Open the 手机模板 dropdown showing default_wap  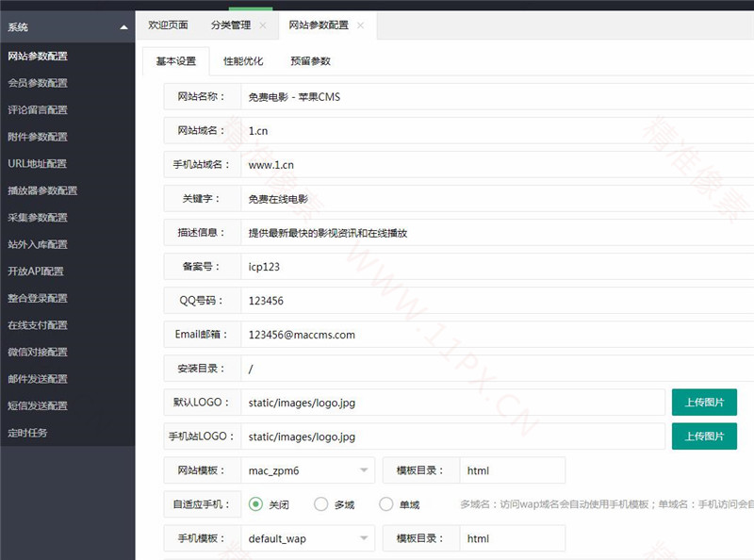[x=307, y=537]
